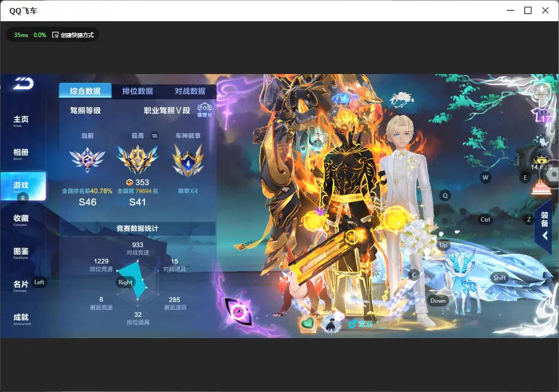Open the 图鉴 field guide sidebar item
The width and height of the screenshot is (559, 392).
pos(21,253)
